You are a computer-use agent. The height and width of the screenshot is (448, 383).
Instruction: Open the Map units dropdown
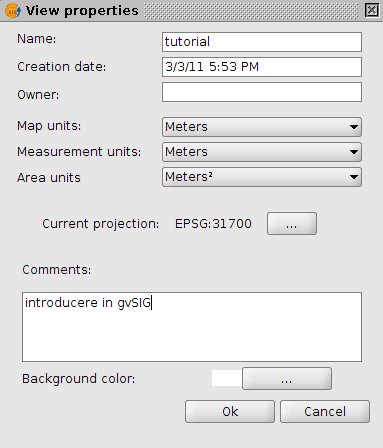point(262,127)
